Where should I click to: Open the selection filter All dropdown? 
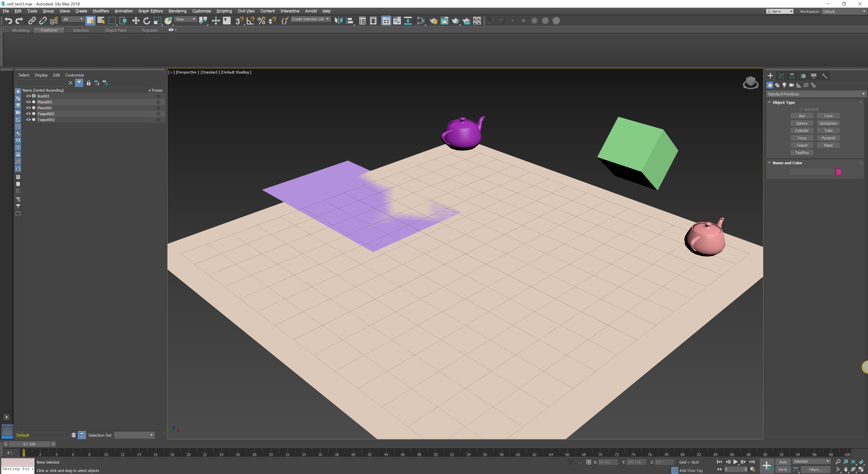[73, 19]
